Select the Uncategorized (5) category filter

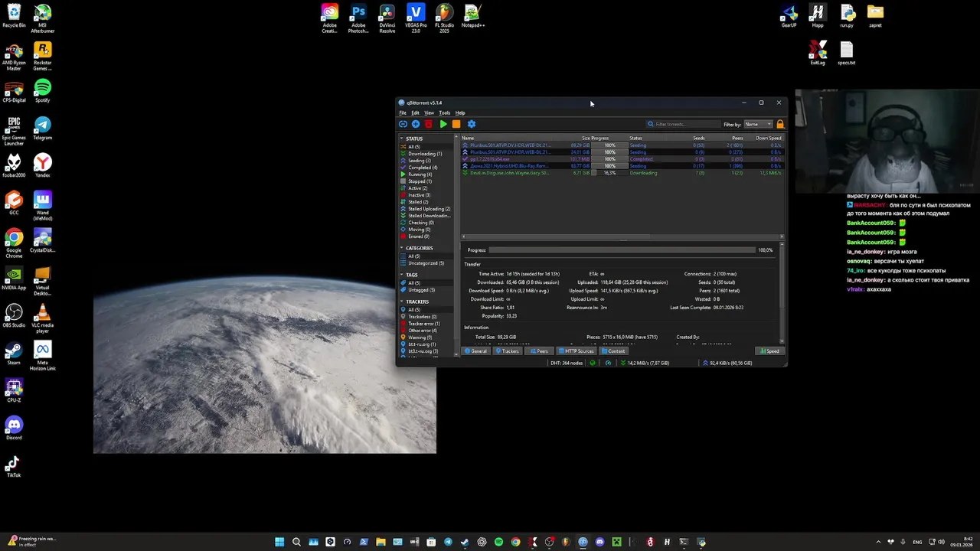pyautogui.click(x=426, y=263)
